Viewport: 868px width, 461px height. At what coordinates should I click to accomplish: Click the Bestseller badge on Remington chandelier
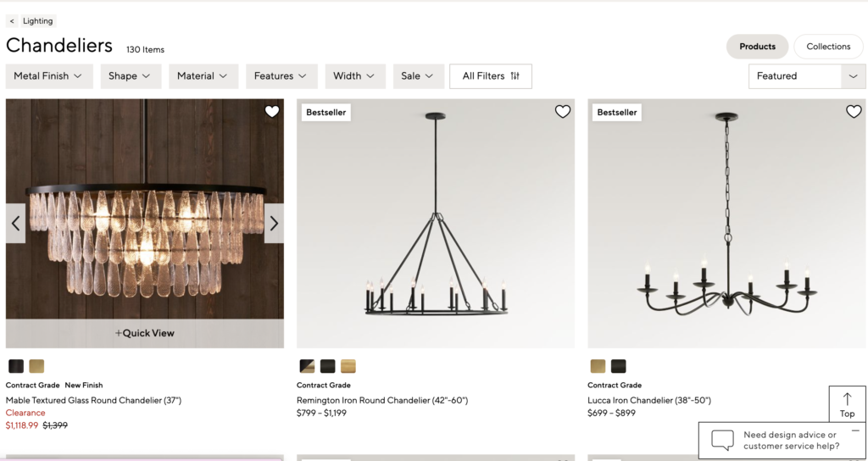(x=326, y=113)
